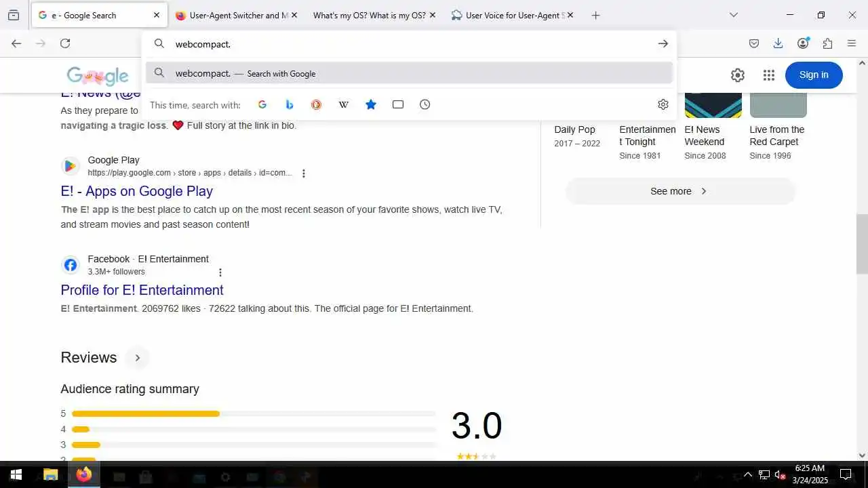Go back one page
Image resolution: width=868 pixels, height=488 pixels.
pos(16,43)
